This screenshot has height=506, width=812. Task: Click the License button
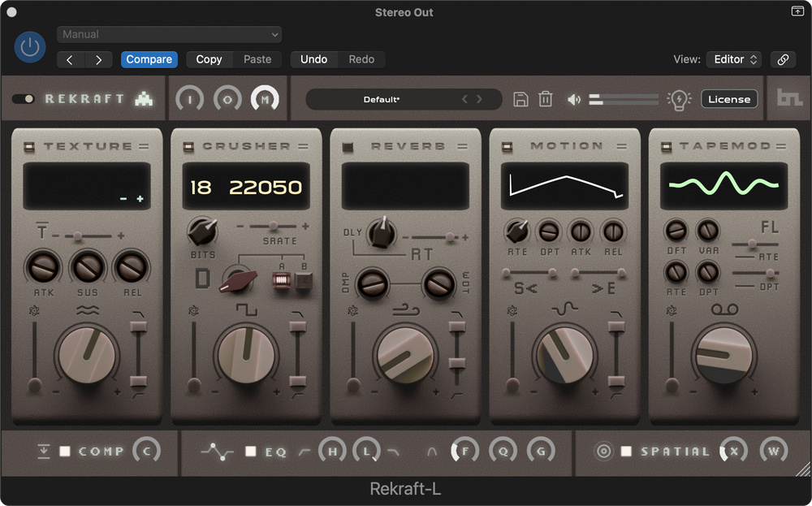(x=728, y=99)
